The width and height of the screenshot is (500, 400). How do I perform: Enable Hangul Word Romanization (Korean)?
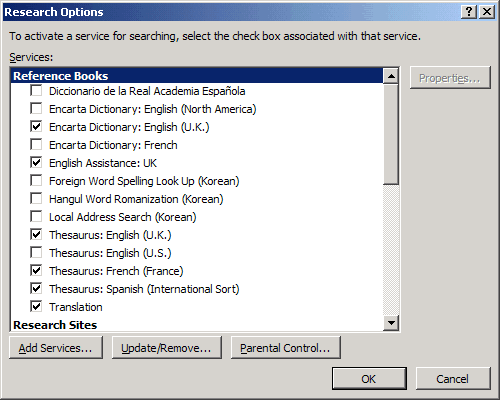click(x=36, y=199)
